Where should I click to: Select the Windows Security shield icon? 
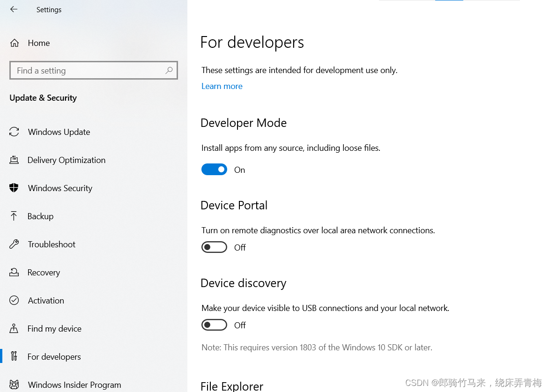point(14,188)
